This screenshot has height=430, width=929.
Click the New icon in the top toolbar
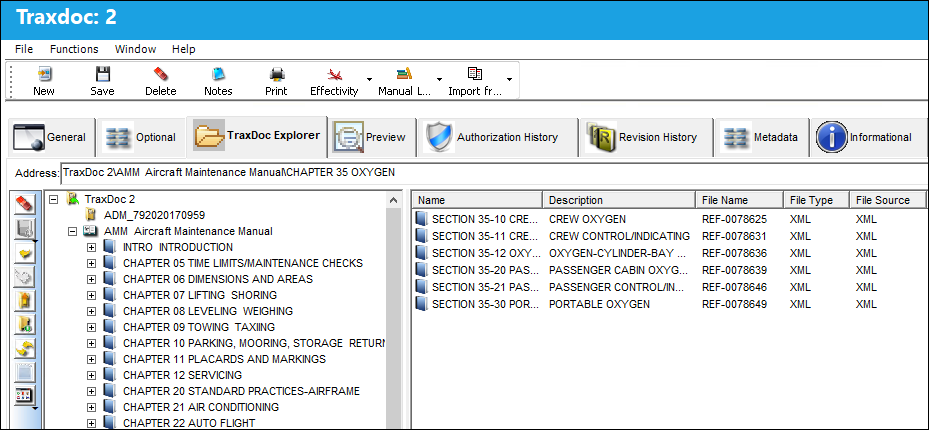[44, 74]
